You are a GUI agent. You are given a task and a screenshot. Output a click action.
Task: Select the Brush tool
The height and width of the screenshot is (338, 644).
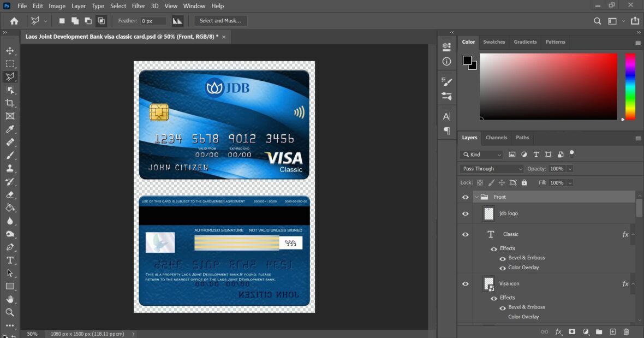click(x=10, y=156)
